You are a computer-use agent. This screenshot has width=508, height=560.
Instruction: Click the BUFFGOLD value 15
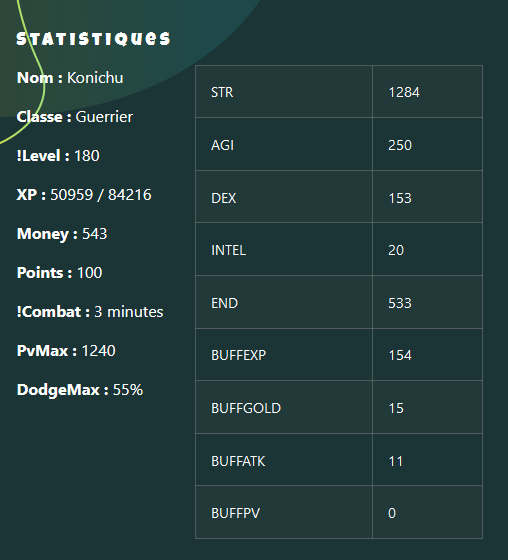pyautogui.click(x=396, y=408)
